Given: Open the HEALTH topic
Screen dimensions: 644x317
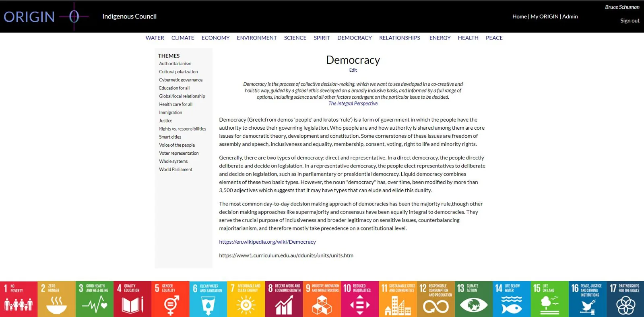Looking at the screenshot, I should 468,38.
